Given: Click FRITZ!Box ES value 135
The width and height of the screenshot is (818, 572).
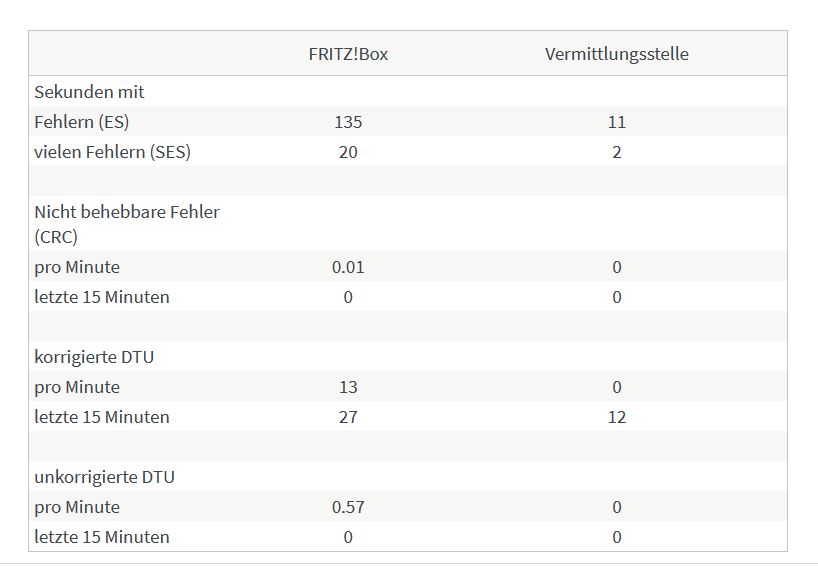Looking at the screenshot, I should [x=348, y=122].
